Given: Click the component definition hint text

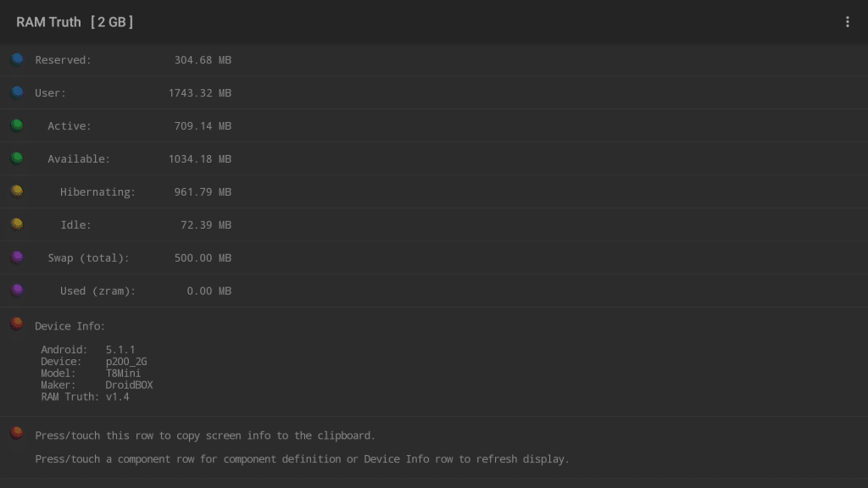Looking at the screenshot, I should 303,459.
